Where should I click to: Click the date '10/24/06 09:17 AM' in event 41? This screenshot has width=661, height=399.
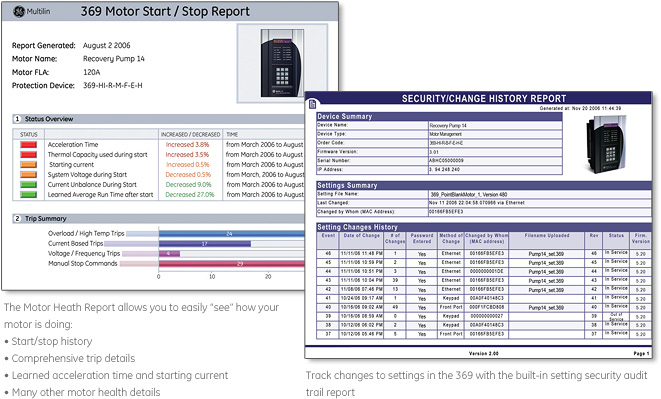coord(362,299)
